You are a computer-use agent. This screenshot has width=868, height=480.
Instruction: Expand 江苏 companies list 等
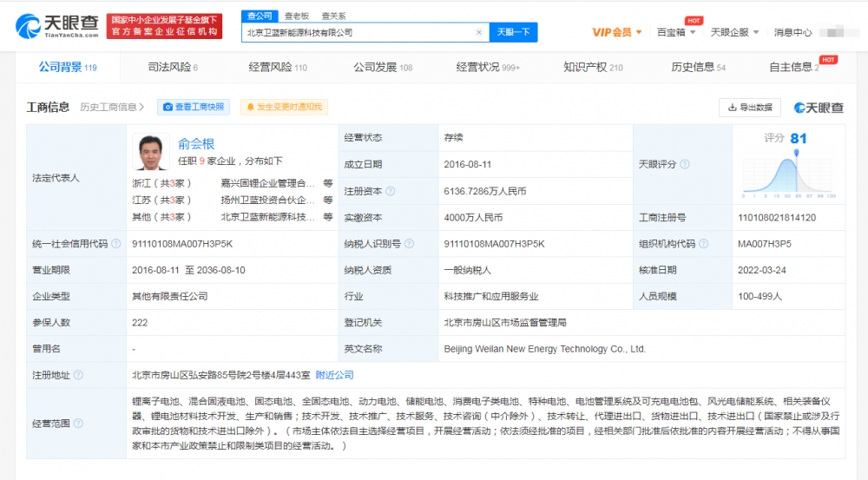328,200
